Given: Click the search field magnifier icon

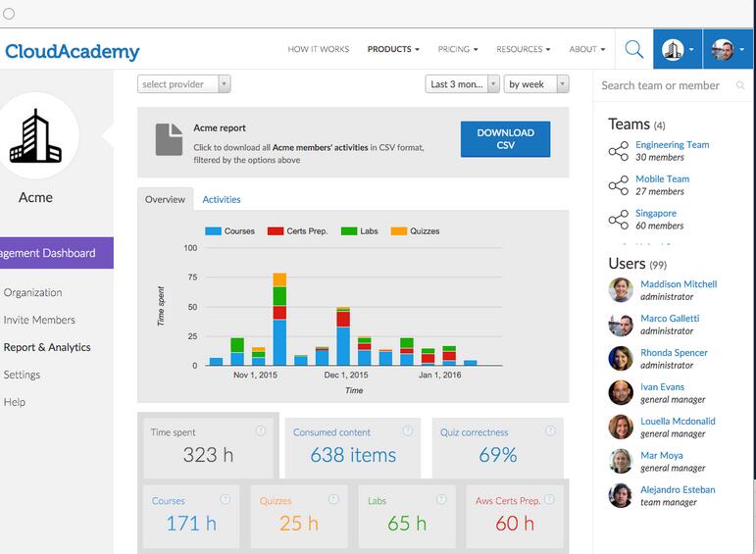Looking at the screenshot, I should pyautogui.click(x=740, y=85).
